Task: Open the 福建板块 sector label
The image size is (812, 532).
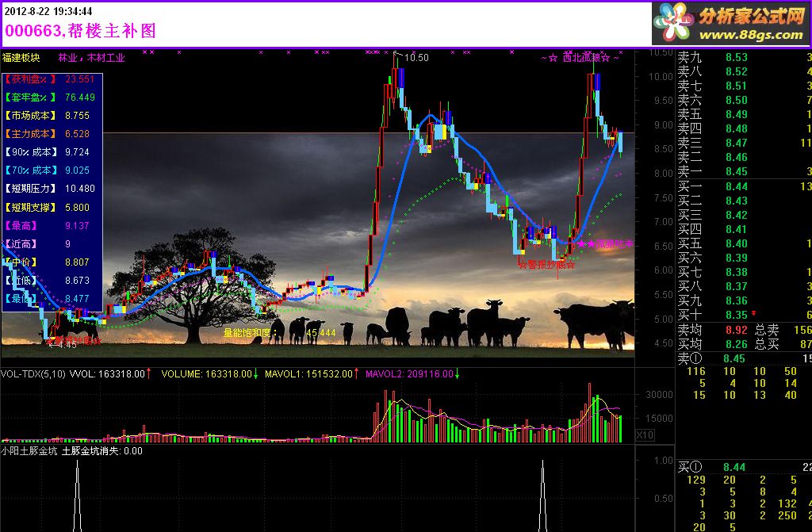Action: [x=21, y=58]
